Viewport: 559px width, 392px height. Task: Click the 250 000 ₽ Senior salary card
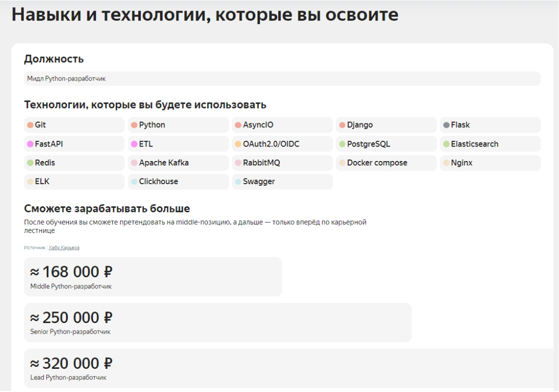(x=217, y=323)
